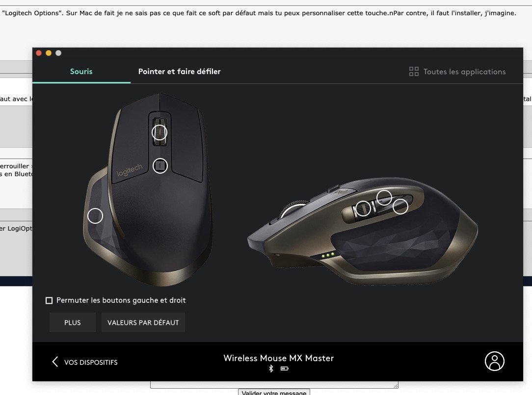Click Valider votre message button
532x395 pixels.
point(274,392)
